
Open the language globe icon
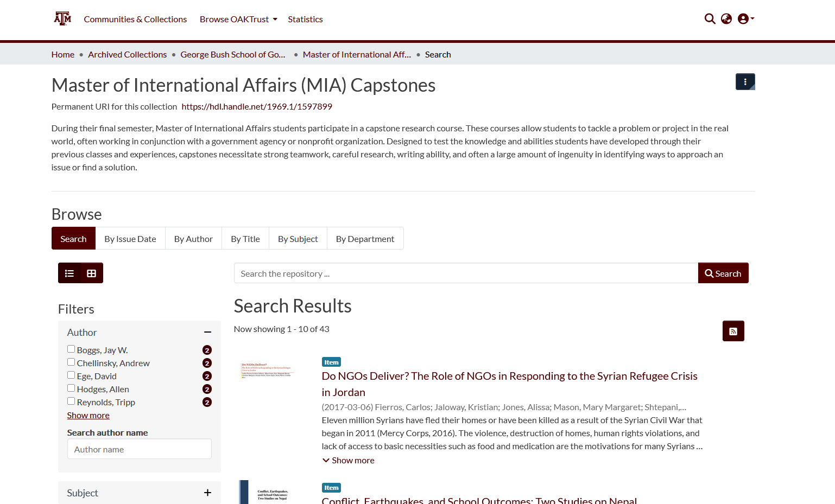click(726, 19)
